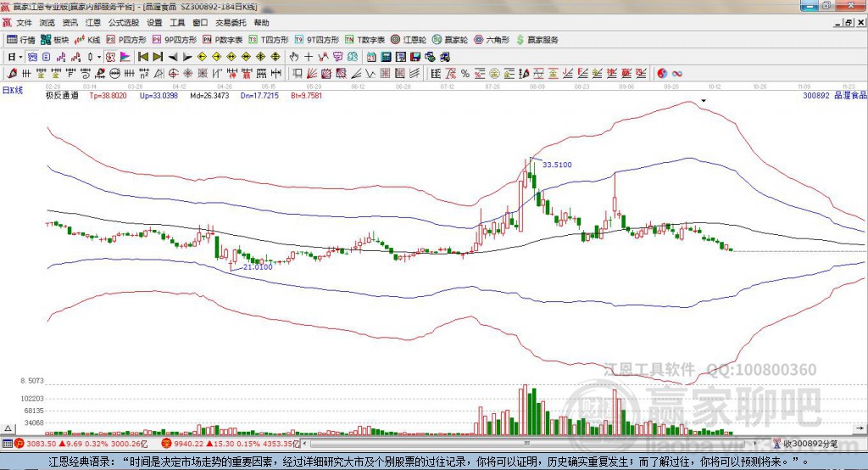868x470 pixels.
Task: Click the 日K线 chart label
Action: pyautogui.click(x=14, y=90)
